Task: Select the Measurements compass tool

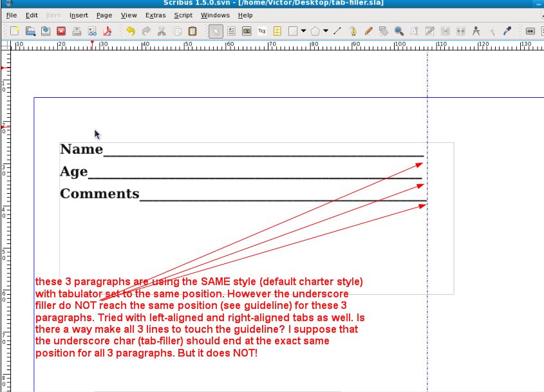Action: pyautogui.click(x=476, y=30)
